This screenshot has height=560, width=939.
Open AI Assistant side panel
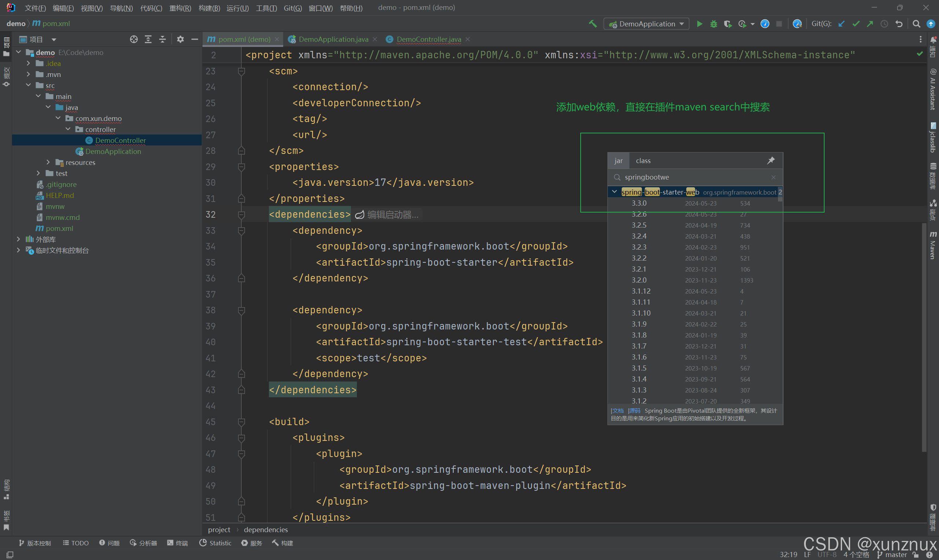click(933, 89)
